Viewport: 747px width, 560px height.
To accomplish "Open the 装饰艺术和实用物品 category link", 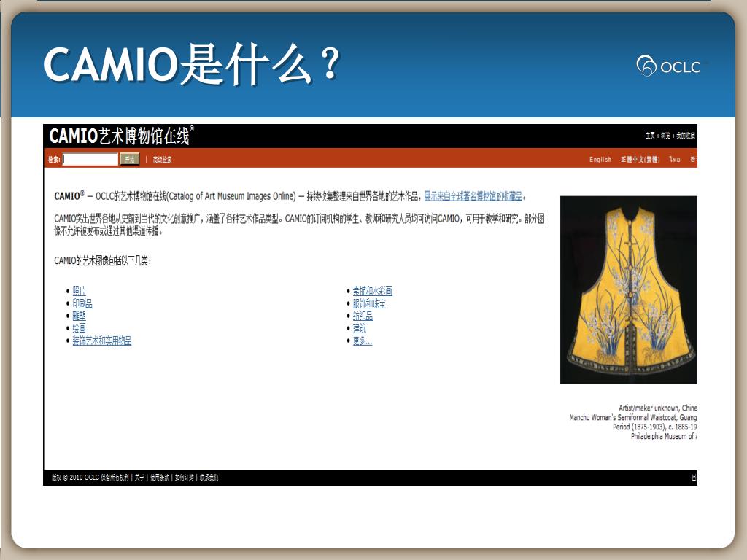I will coord(102,340).
